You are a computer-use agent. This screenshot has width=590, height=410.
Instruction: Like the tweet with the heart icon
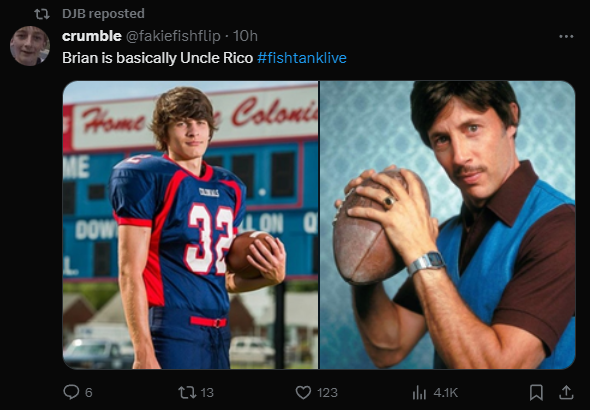point(303,392)
